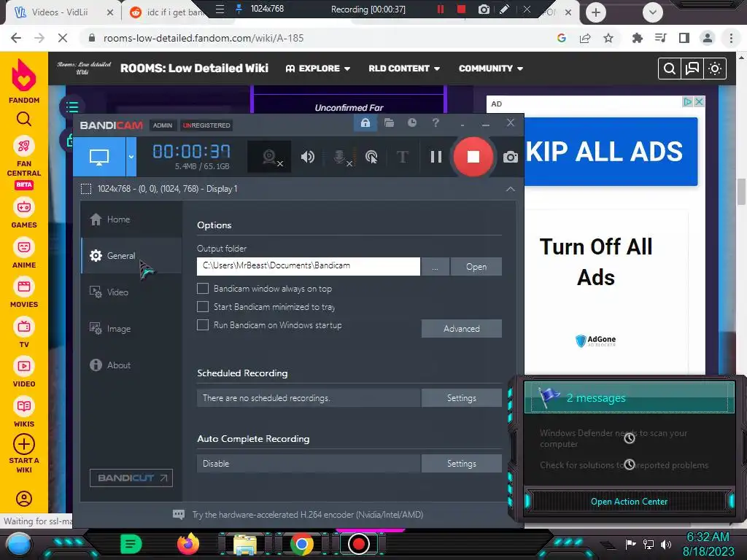The height and width of the screenshot is (560, 747).
Task: Take screenshot with Bandicam camera icon
Action: (x=510, y=157)
